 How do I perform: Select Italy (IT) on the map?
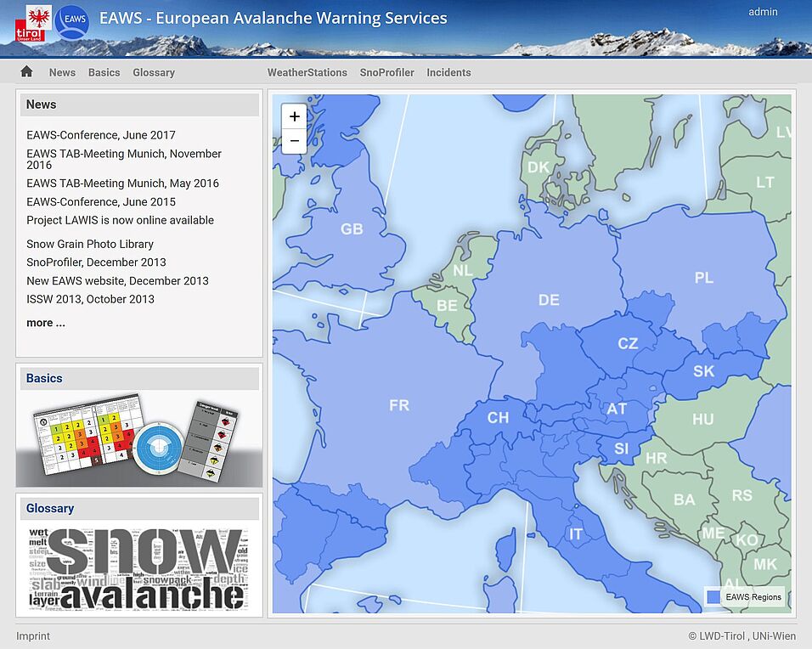(x=575, y=534)
